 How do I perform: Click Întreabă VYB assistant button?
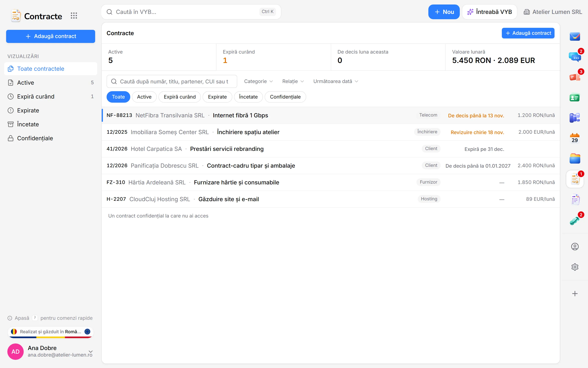pyautogui.click(x=489, y=12)
